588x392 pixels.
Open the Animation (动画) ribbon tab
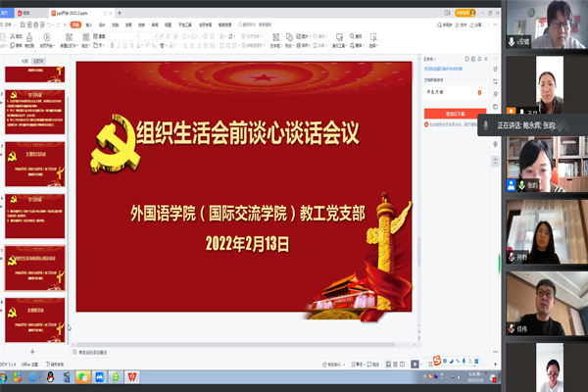128,24
